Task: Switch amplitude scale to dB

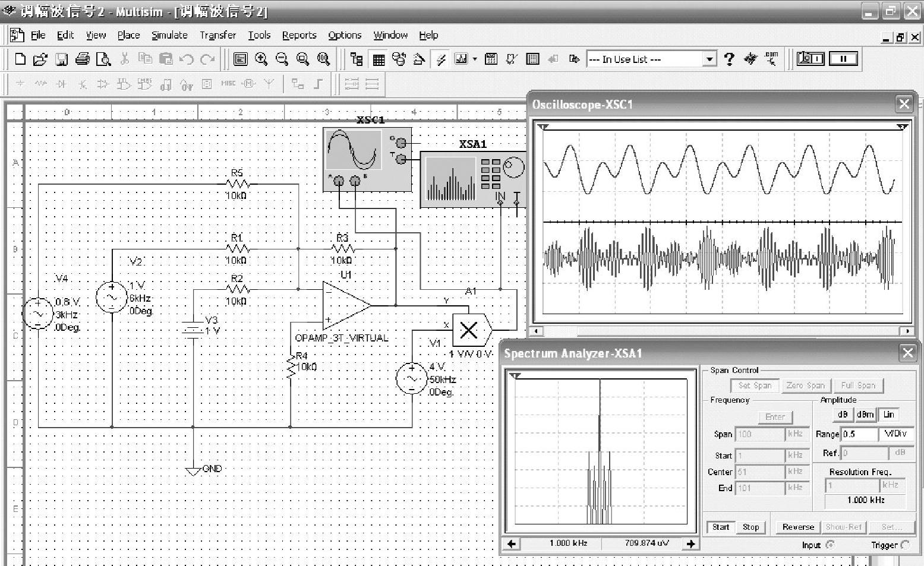Action: click(842, 415)
